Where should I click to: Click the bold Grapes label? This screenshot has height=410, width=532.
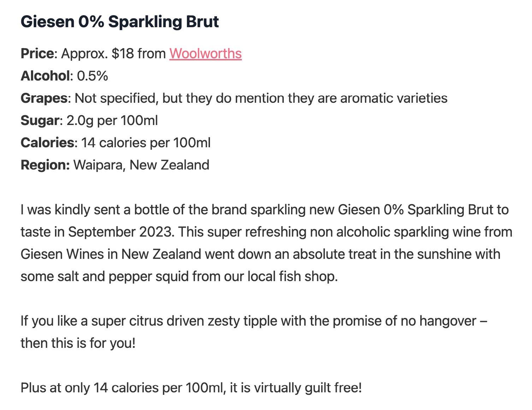click(x=44, y=98)
